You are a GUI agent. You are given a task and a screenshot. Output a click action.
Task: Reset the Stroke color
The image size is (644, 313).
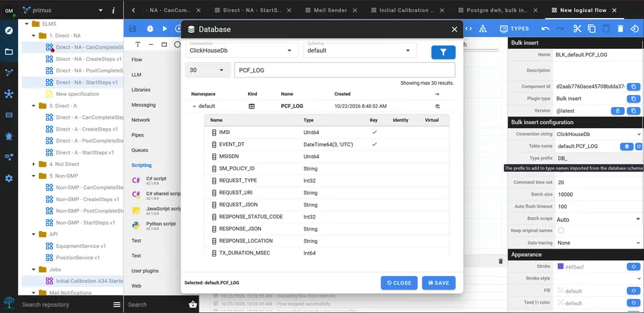tap(633, 267)
